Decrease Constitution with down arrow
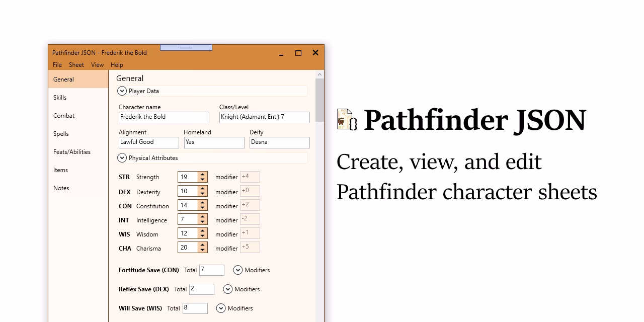Viewport: 644px width, 322px height. 203,208
